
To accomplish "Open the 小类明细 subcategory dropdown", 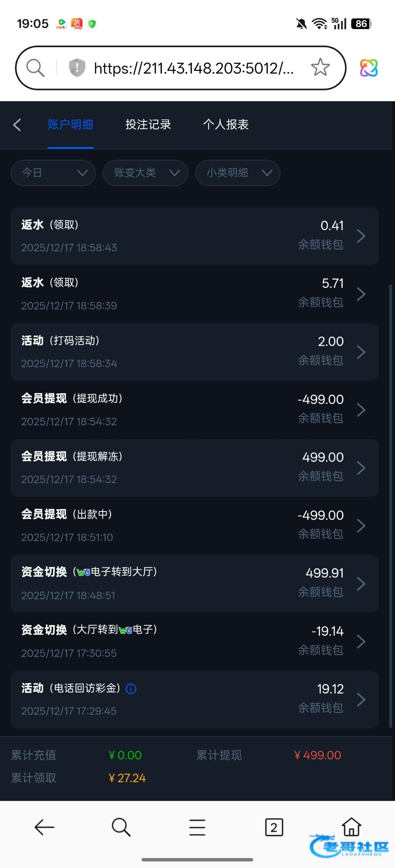I will 238,173.
